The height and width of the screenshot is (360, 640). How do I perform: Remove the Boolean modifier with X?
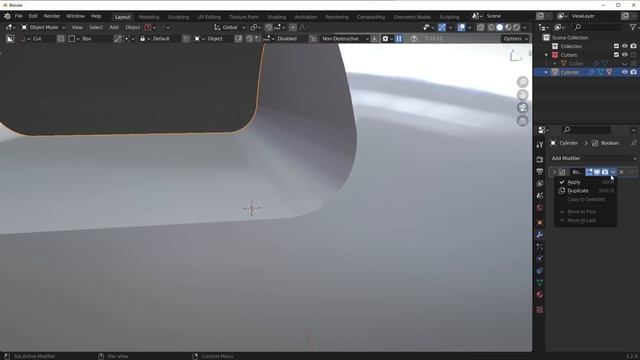point(621,172)
